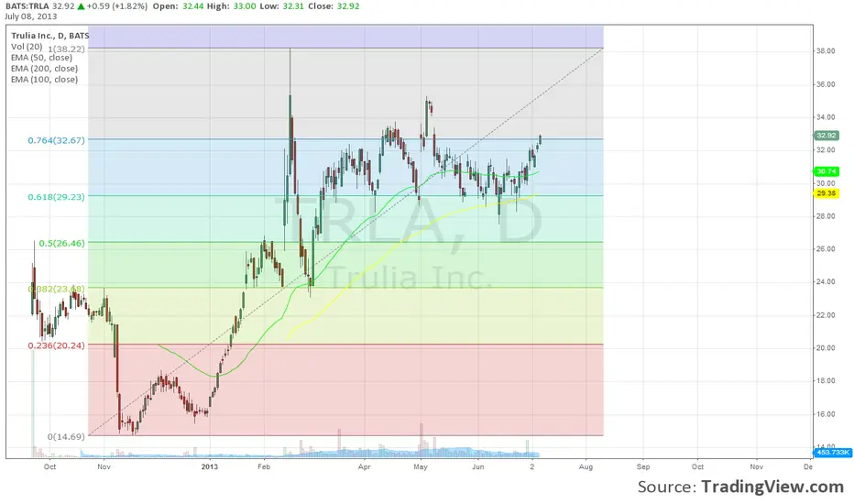Click the Jun label on time axis
Screen dimensions: 854x504
(x=478, y=467)
